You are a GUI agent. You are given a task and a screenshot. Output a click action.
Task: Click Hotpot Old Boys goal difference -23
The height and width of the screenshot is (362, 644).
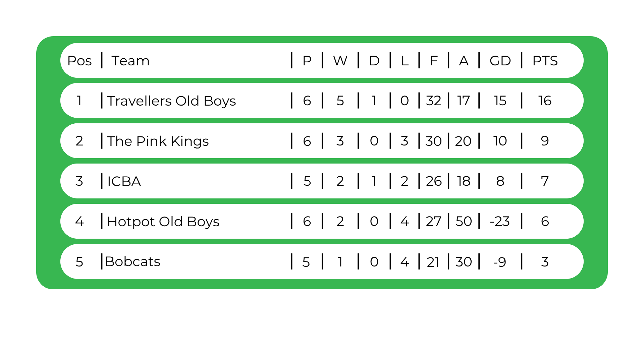click(x=500, y=221)
